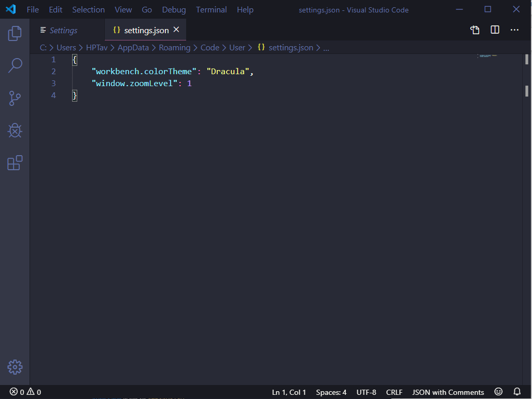The height and width of the screenshot is (399, 532).
Task: Expand the HPTav breadcrumb
Action: click(96, 48)
